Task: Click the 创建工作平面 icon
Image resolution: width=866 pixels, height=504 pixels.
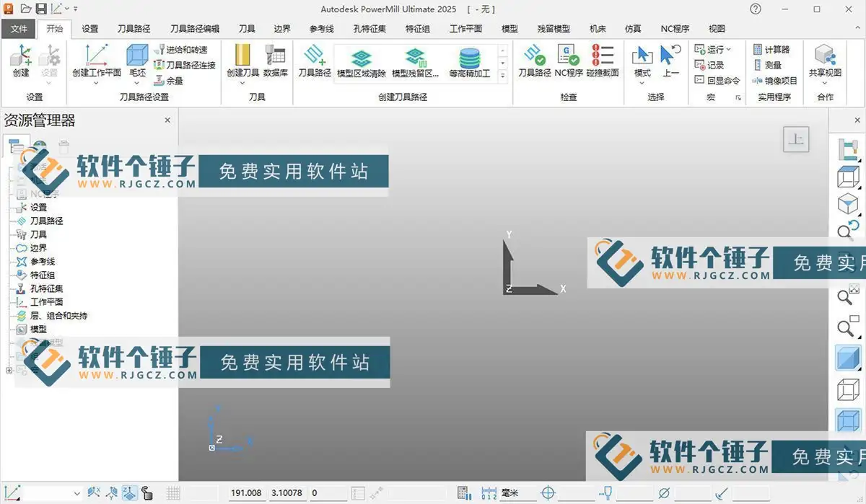Action: point(97,56)
